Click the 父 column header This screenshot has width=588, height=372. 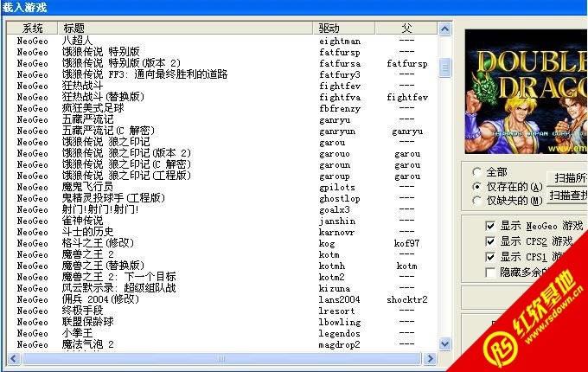(x=406, y=29)
